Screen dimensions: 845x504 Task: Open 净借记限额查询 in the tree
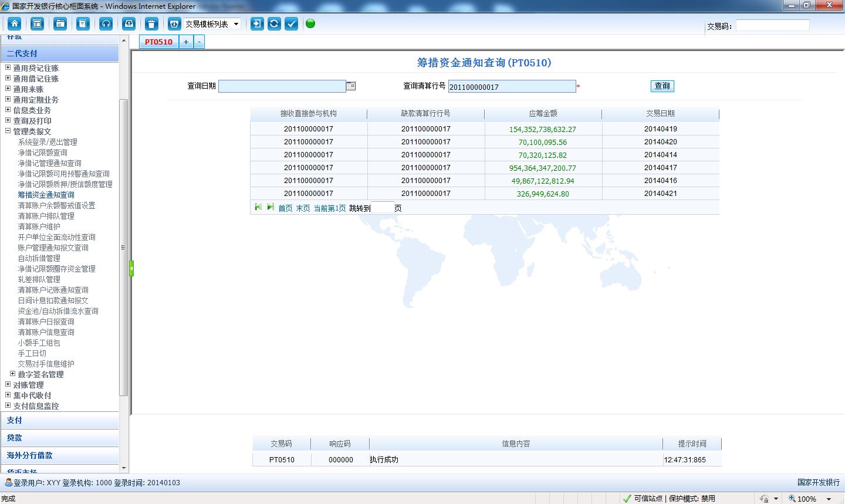[x=42, y=153]
